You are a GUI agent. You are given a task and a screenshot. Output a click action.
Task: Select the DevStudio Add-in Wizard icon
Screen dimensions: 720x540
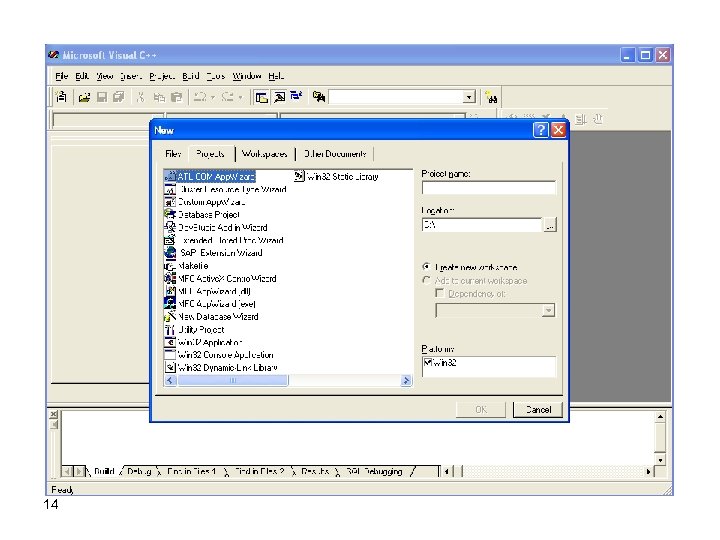pyautogui.click(x=170, y=227)
